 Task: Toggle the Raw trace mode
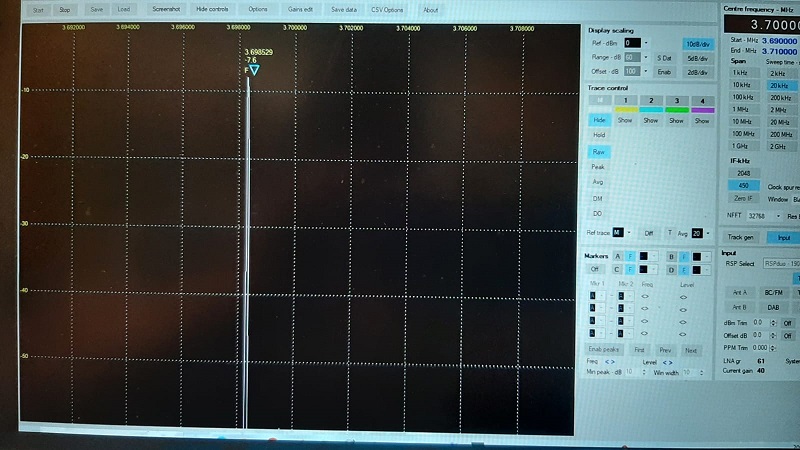599,151
